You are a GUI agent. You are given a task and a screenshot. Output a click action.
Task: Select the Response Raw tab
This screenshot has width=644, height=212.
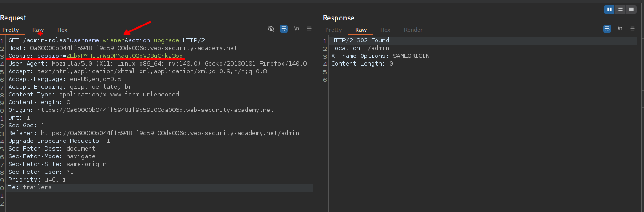coord(361,30)
